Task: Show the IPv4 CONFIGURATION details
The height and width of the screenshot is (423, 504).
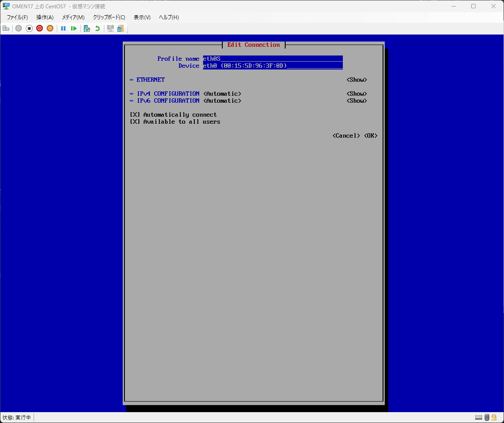Action: click(357, 94)
